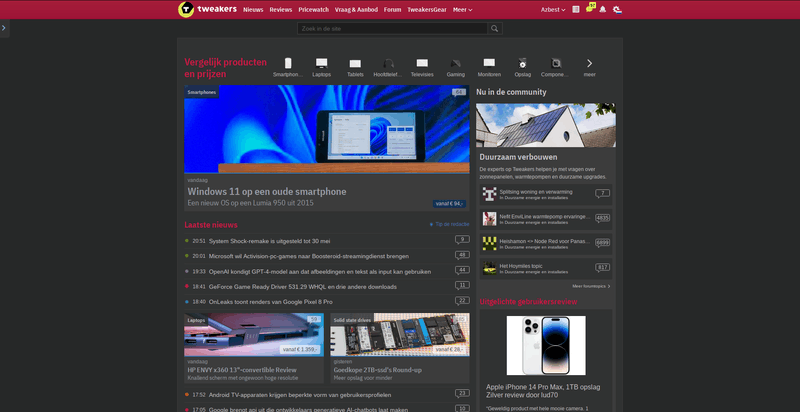Open the Forum section
The image size is (800, 412).
point(392,10)
